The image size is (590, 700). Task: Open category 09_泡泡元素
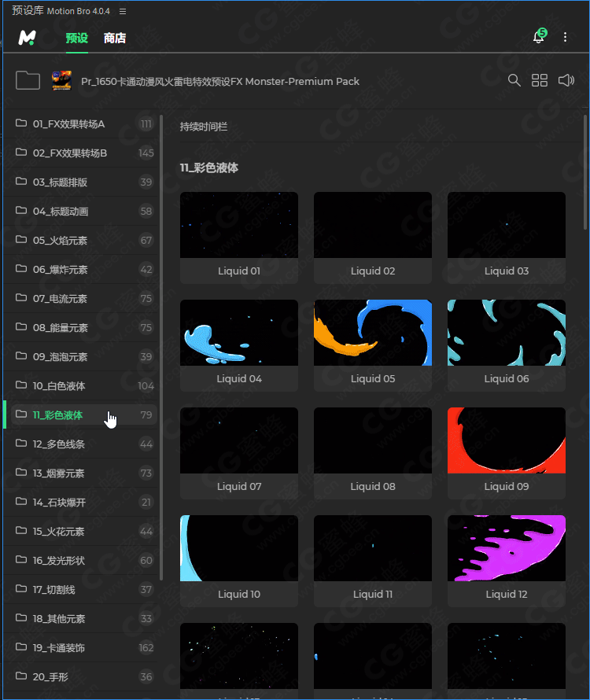pyautogui.click(x=81, y=357)
